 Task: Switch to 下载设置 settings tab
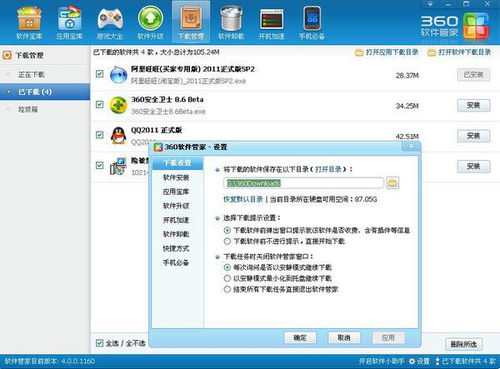coord(177,163)
